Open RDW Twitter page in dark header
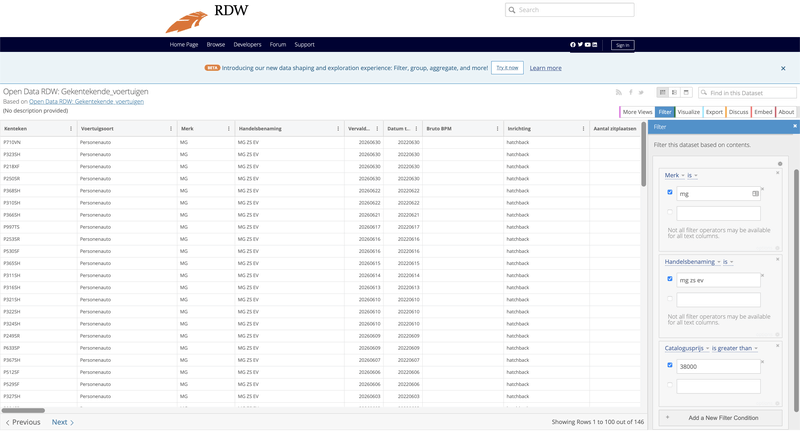This screenshot has width=800, height=432. (x=580, y=45)
